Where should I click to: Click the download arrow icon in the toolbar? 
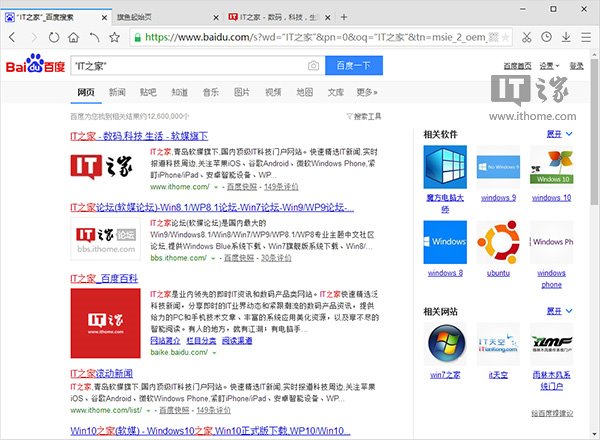565,36
